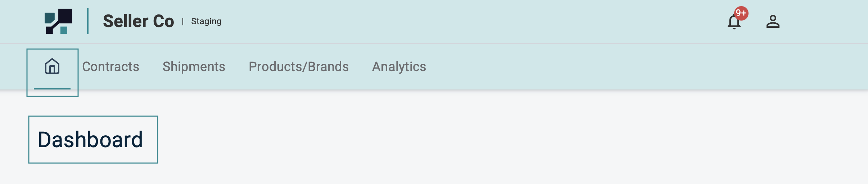Click the word Co in the brand title
The height and width of the screenshot is (184, 868).
(x=164, y=21)
